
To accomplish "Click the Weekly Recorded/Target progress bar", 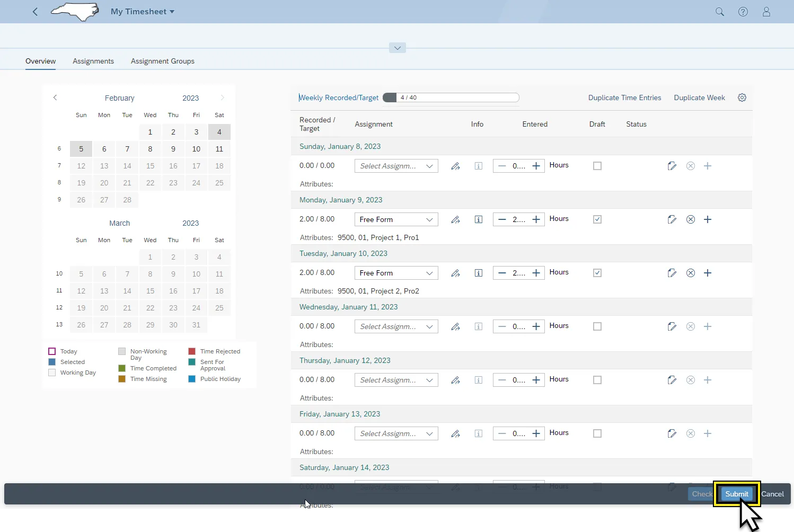I will (451, 97).
